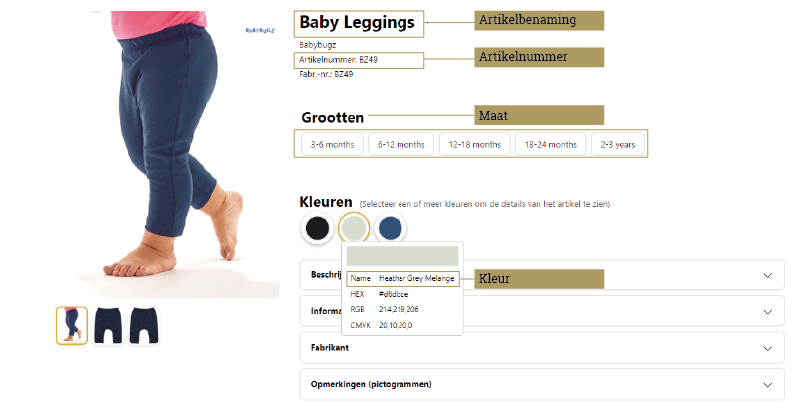Choose the 2-3 years size
This screenshot has width=800, height=408.
(618, 144)
